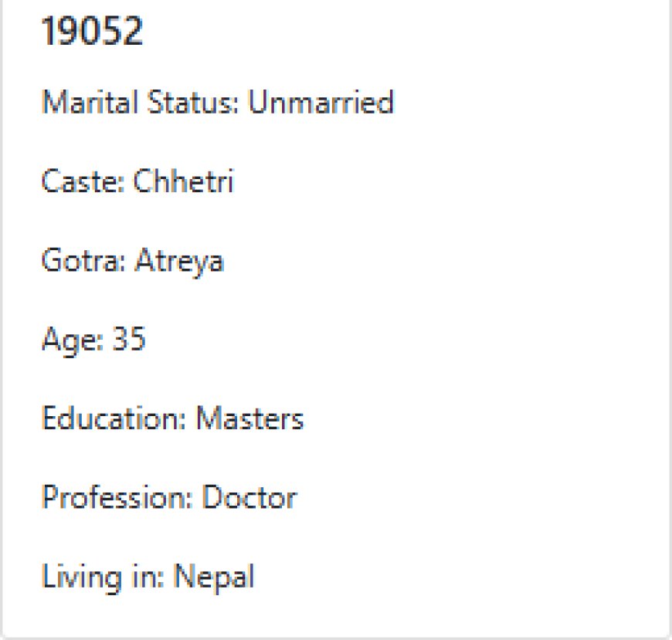The image size is (672, 640).
Task: Select the profession value 'Doctor'
Action: (x=249, y=498)
